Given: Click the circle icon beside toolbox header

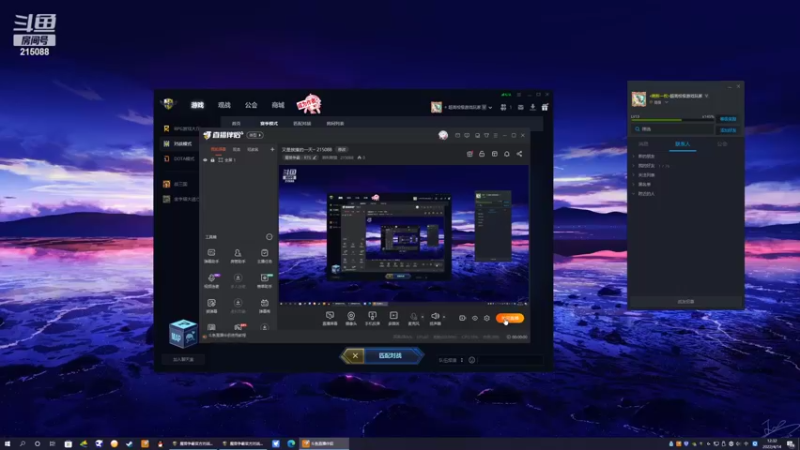Looking at the screenshot, I should coord(269,237).
